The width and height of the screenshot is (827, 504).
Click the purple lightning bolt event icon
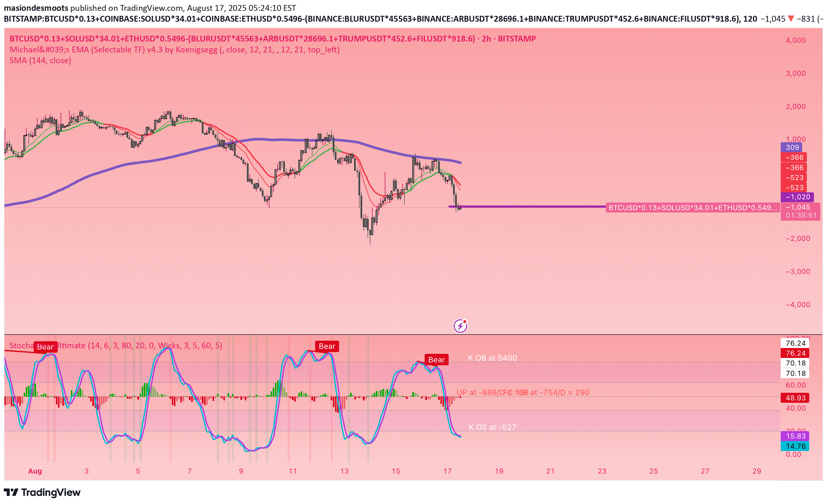[460, 325]
